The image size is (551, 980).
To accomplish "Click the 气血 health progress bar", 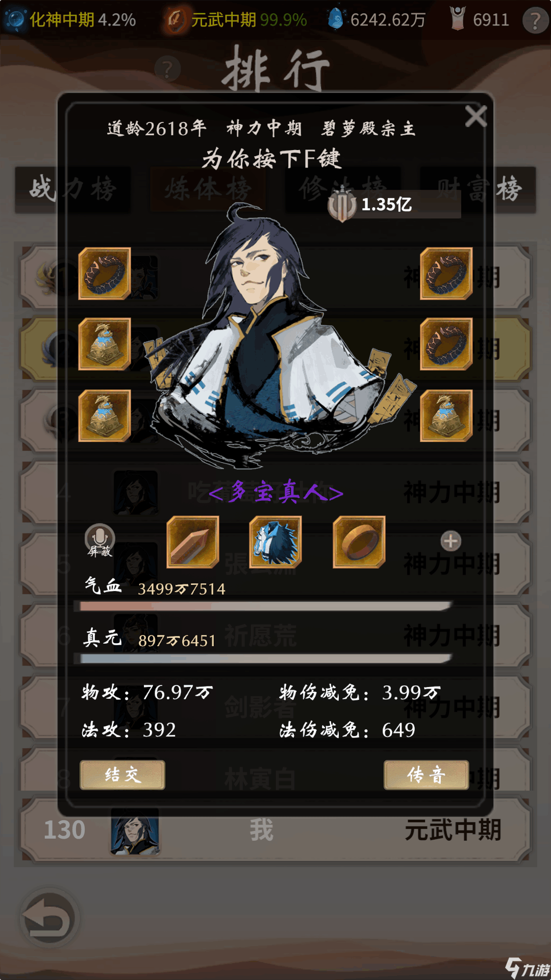I will pos(262,606).
